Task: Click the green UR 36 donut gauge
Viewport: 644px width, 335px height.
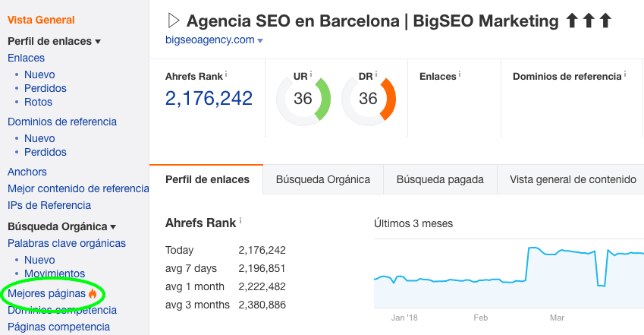Action: click(303, 99)
